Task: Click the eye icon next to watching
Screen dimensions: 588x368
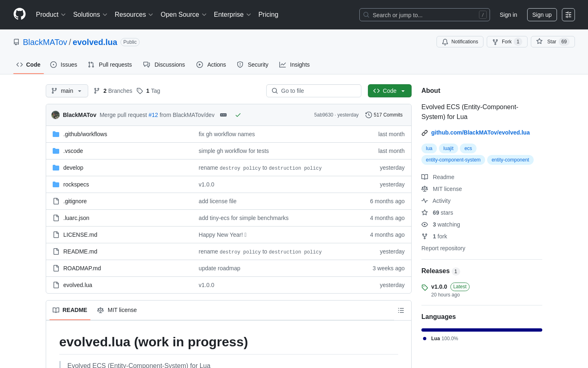Action: click(x=425, y=224)
